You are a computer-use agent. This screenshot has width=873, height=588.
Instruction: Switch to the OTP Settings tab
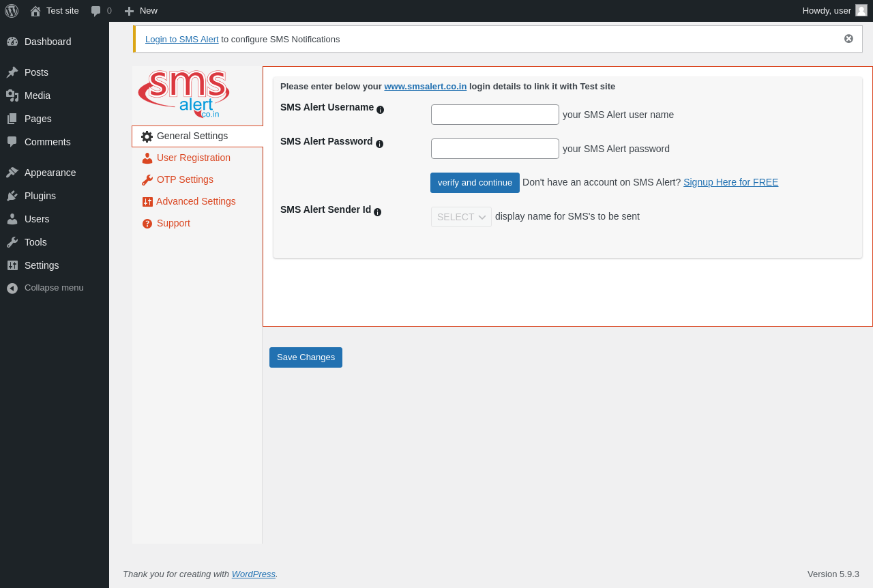pyautogui.click(x=197, y=180)
